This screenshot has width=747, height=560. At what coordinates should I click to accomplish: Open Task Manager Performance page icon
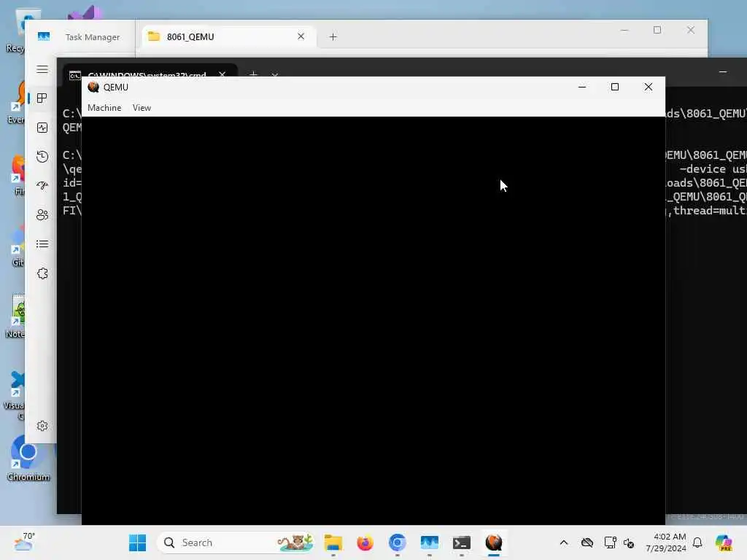click(42, 128)
